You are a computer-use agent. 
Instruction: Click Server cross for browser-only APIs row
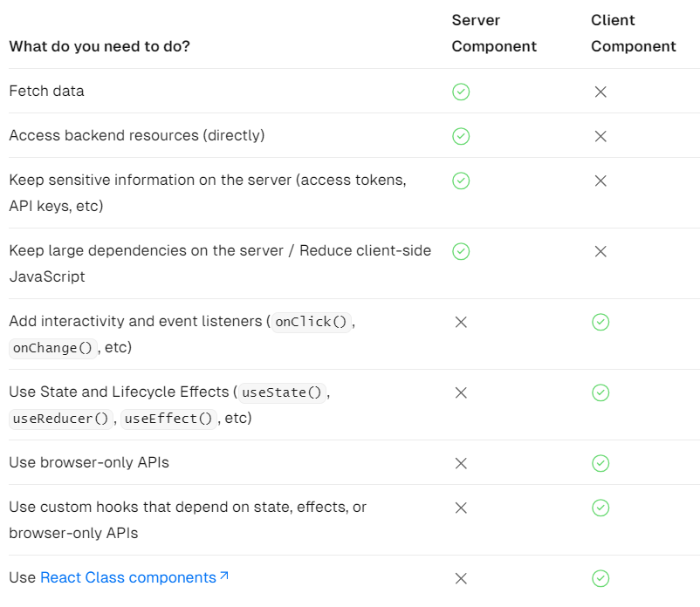(461, 463)
